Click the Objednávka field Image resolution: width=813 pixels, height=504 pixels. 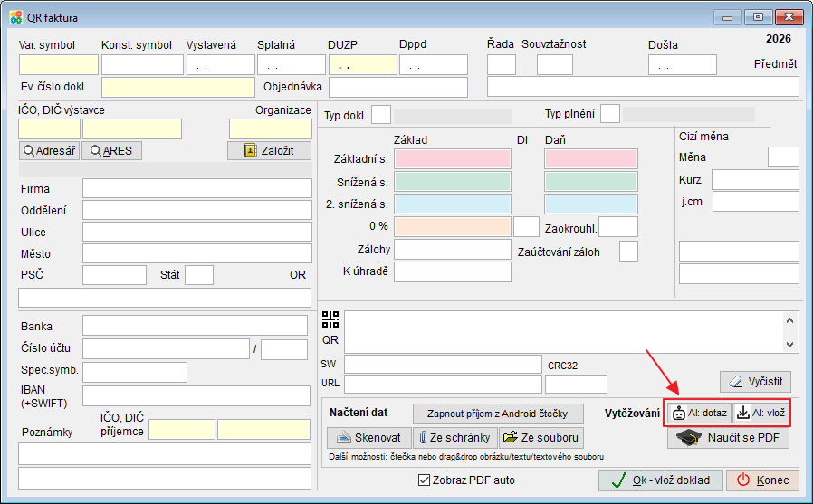398,88
